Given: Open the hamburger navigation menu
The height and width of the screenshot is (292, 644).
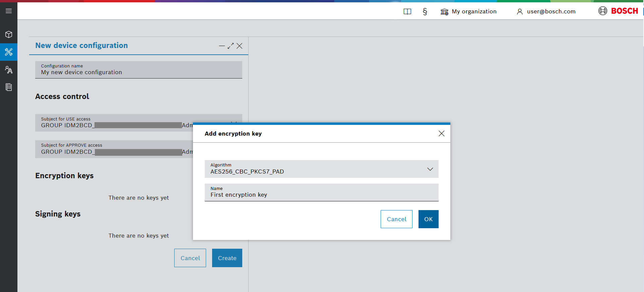Looking at the screenshot, I should (9, 11).
